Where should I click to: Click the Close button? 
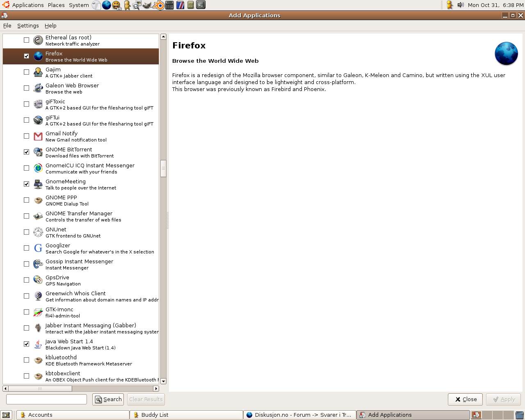coord(465,399)
